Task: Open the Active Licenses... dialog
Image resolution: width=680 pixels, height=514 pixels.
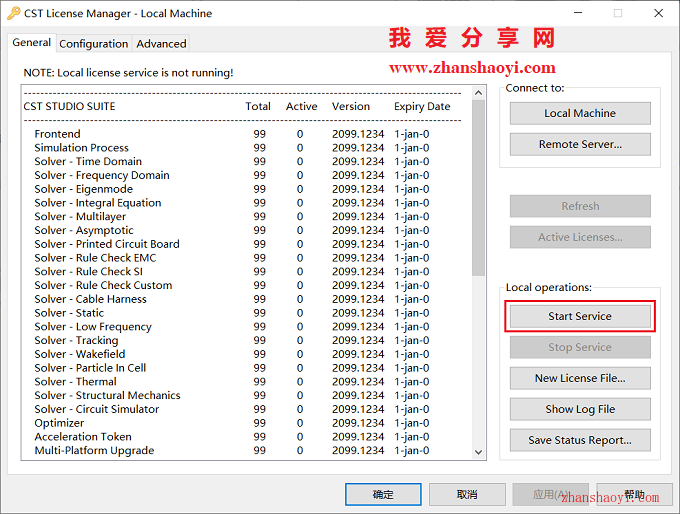Action: click(x=580, y=237)
